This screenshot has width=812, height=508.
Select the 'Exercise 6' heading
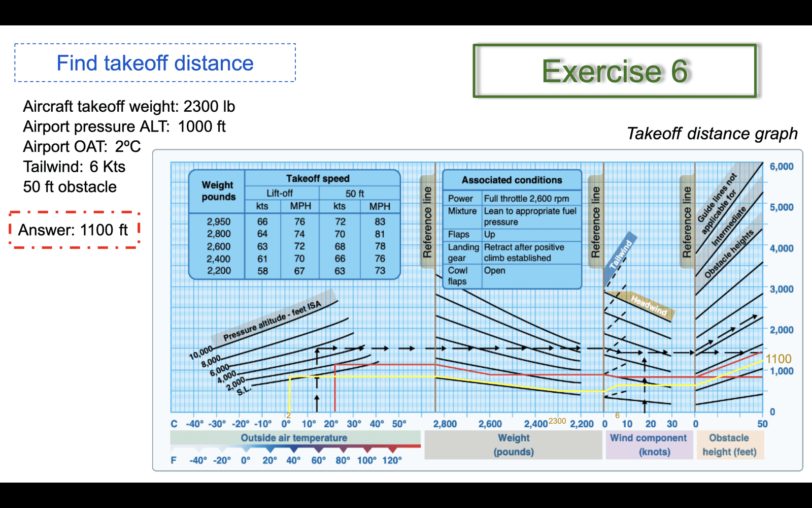pos(615,71)
